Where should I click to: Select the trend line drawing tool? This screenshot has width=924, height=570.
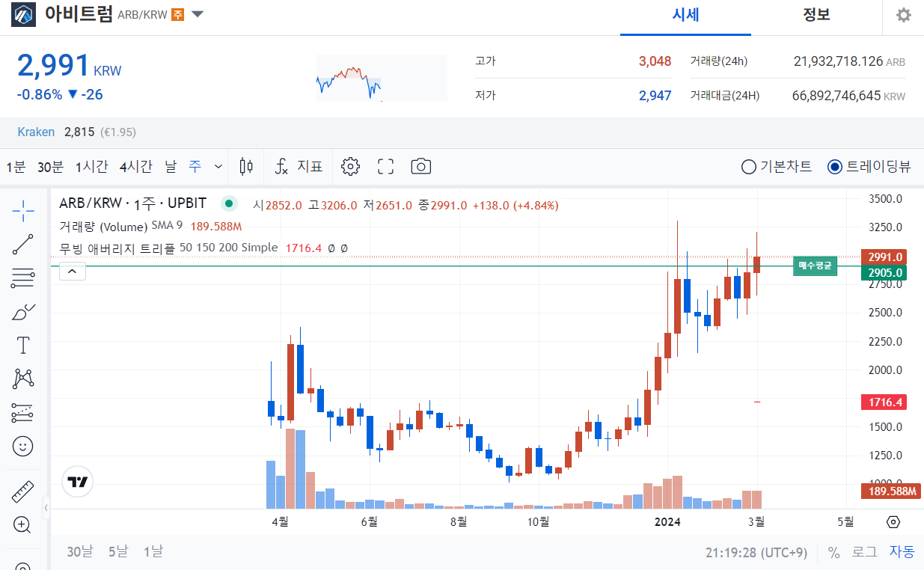click(x=23, y=245)
